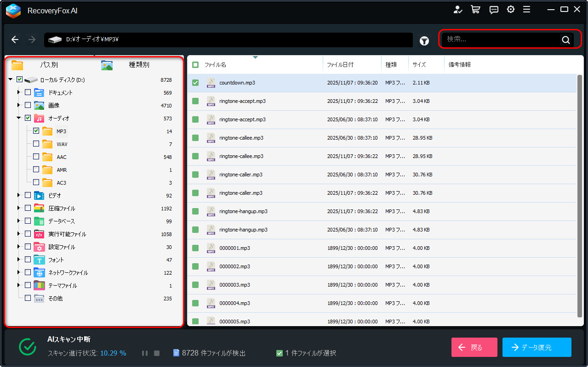This screenshot has width=588, height=367.
Task: Click in the 検索 search field
Action: [x=501, y=40]
